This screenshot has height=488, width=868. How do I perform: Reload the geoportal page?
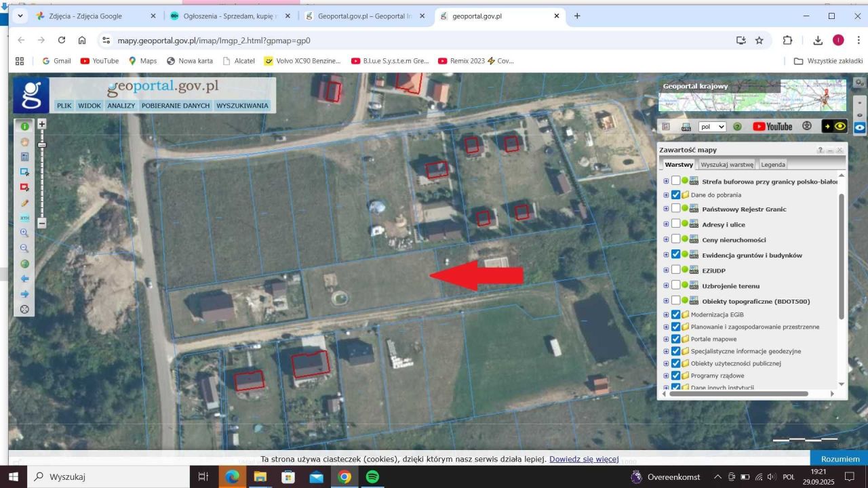62,40
